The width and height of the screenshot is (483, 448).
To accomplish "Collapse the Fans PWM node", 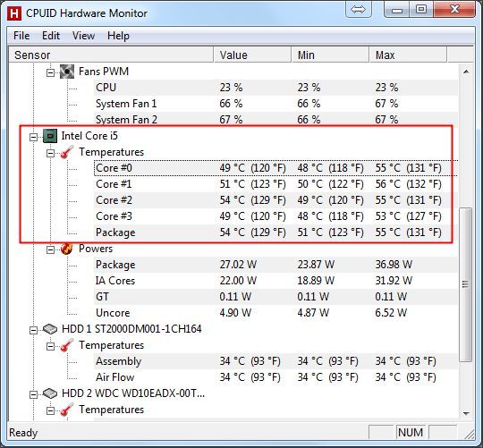I will [x=50, y=73].
